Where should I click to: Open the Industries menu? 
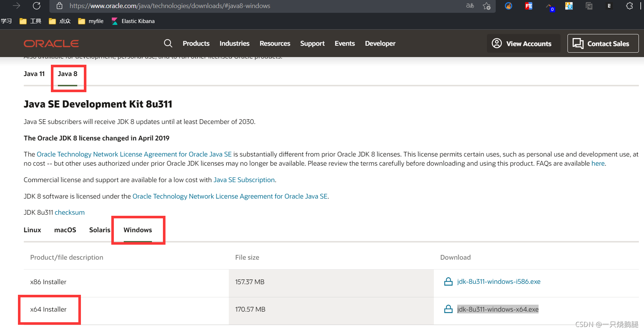tap(234, 44)
